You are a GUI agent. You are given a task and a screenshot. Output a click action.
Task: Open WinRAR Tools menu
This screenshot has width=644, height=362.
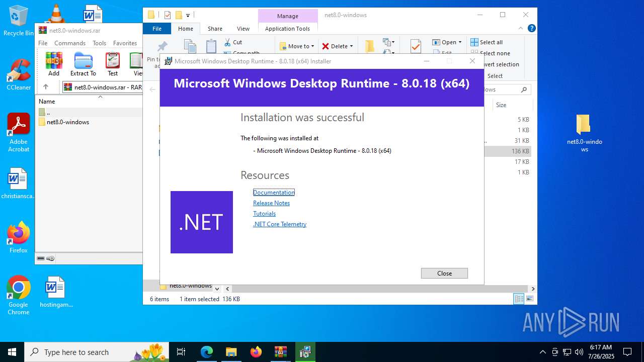click(99, 43)
